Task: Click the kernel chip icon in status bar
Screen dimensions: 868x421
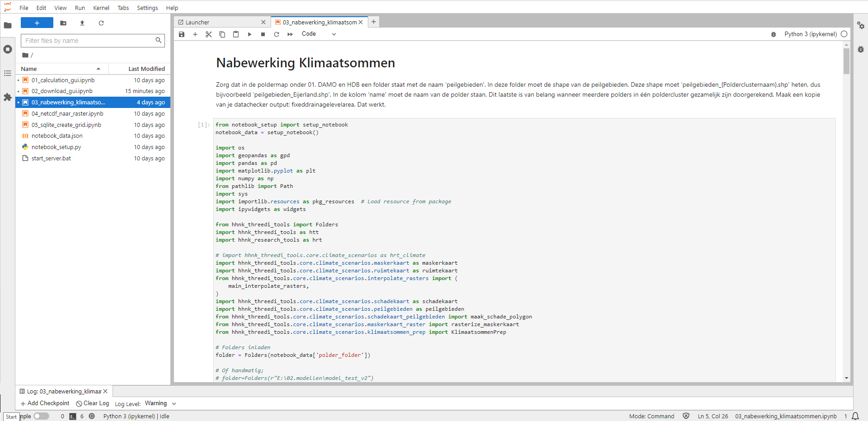Action: pyautogui.click(x=92, y=416)
